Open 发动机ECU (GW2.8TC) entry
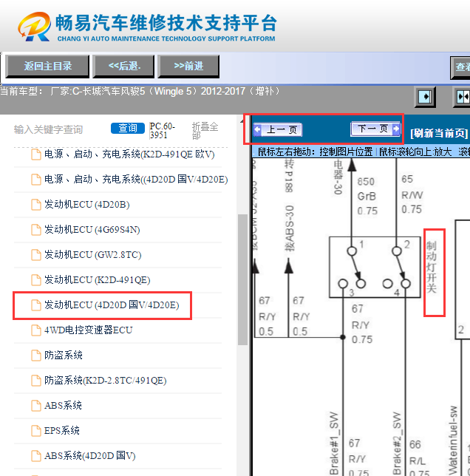 click(92, 255)
